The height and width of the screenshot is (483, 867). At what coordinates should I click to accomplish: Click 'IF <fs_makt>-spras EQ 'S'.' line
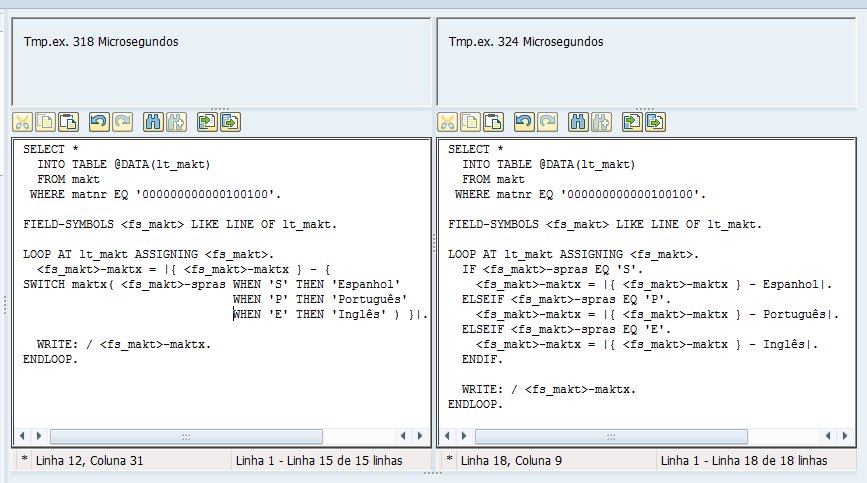[552, 269]
